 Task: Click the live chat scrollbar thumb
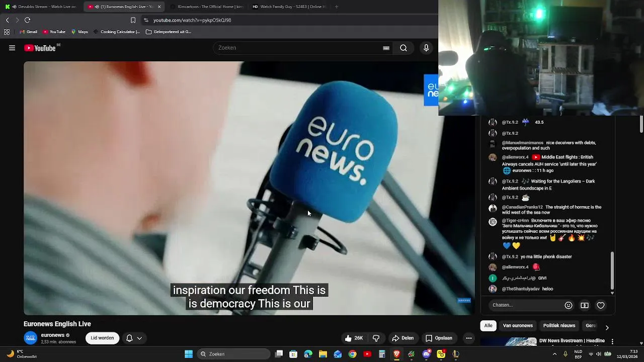[x=612, y=270]
